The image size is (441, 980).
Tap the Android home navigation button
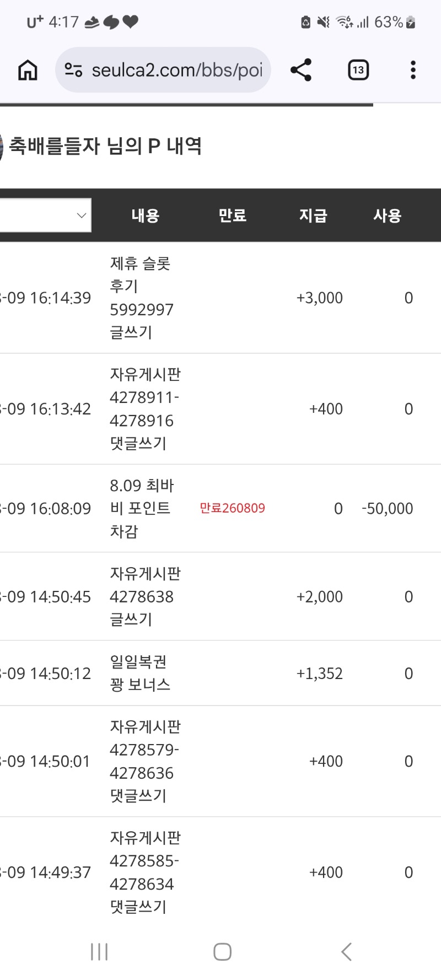pyautogui.click(x=222, y=952)
